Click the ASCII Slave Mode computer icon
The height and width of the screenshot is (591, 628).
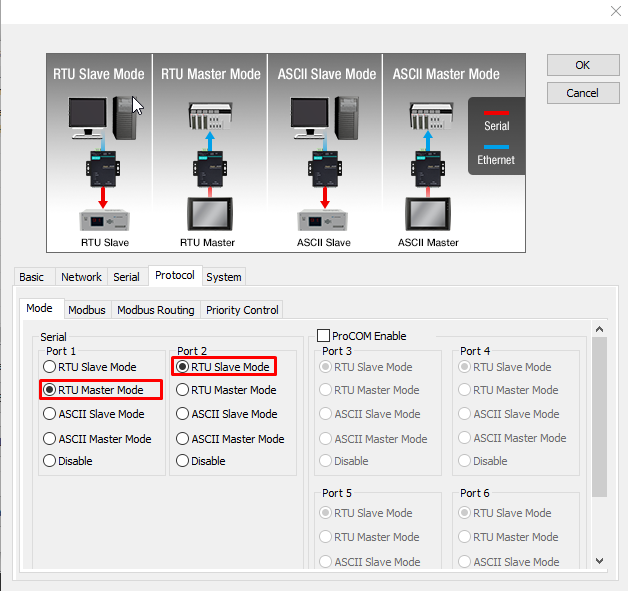[324, 117]
